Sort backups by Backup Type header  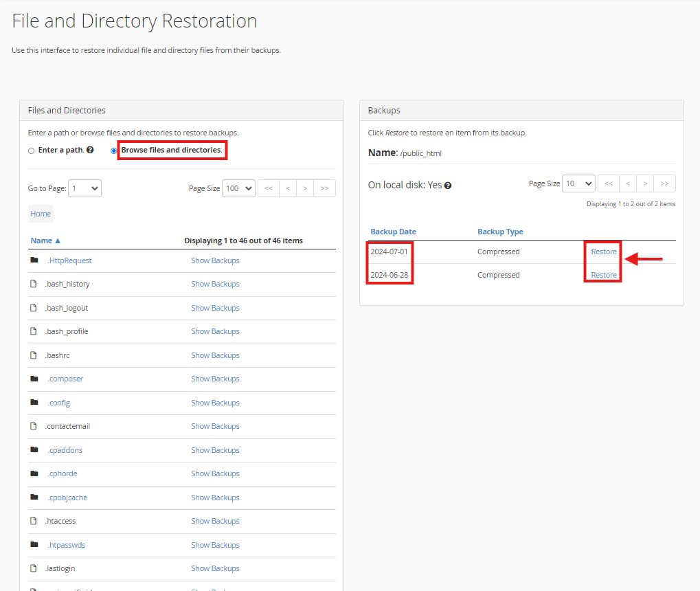coord(501,232)
